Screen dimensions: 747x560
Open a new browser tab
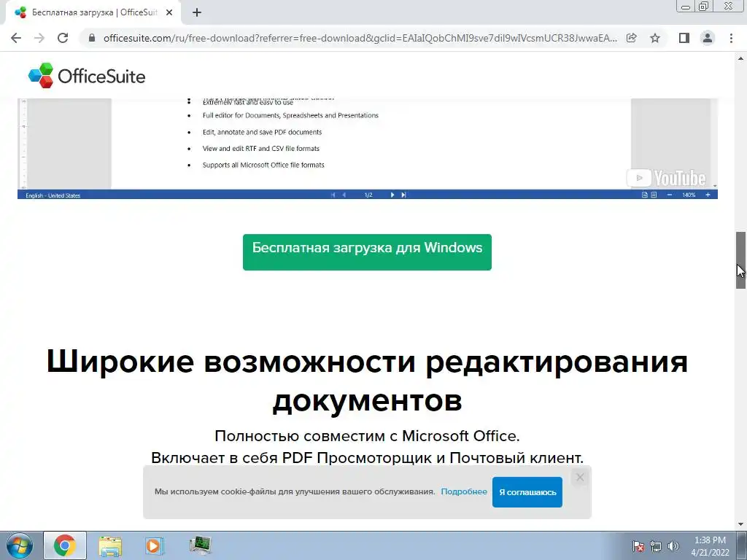197,12
